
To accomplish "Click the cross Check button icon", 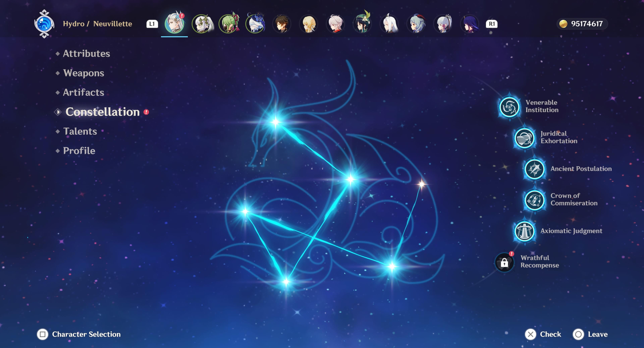I will pos(530,334).
